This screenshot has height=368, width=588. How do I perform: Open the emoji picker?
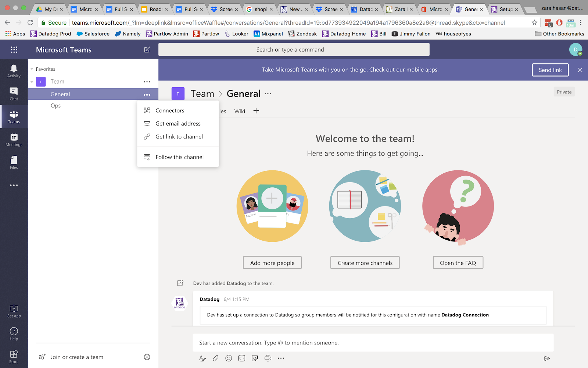[x=229, y=358]
